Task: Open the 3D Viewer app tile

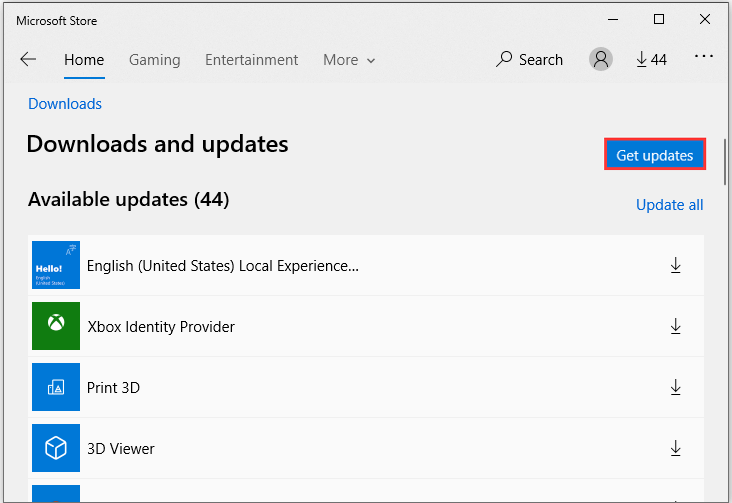Action: 56,448
